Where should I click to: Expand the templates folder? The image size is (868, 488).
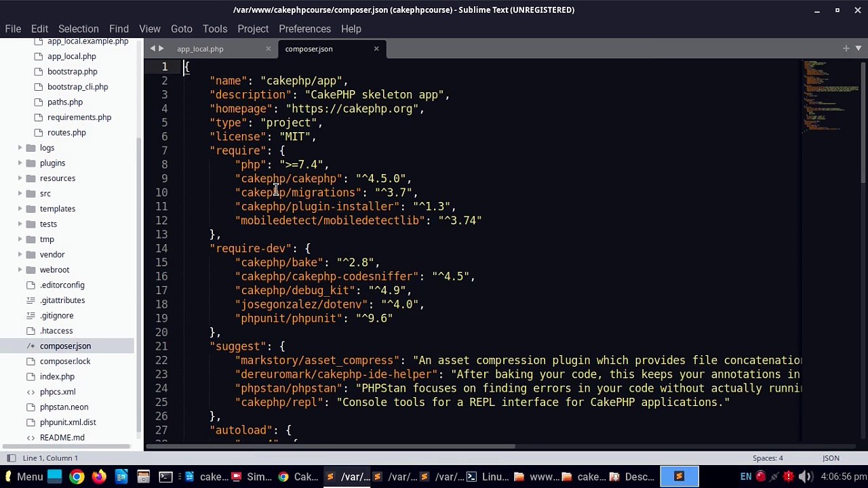pyautogui.click(x=20, y=209)
